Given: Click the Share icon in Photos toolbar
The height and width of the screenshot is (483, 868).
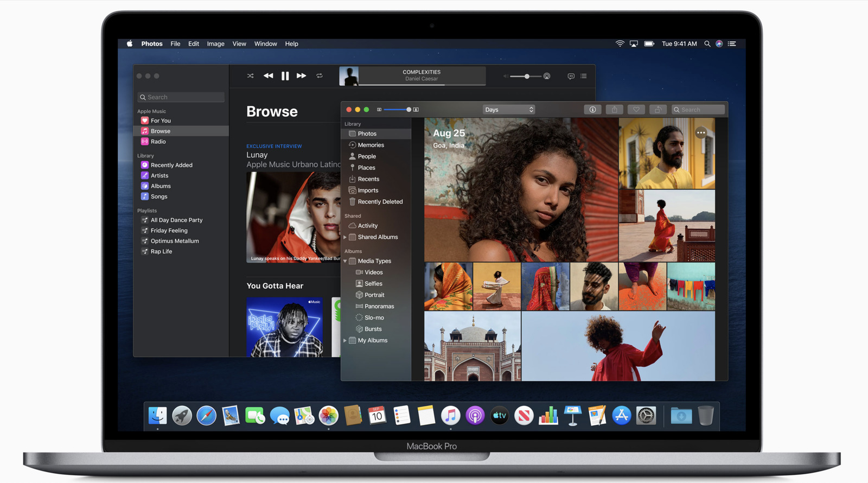Looking at the screenshot, I should (614, 110).
